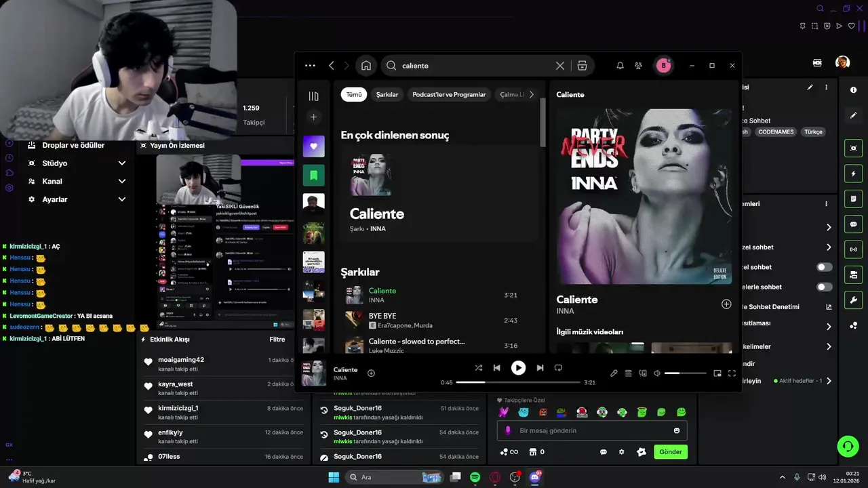Select Podcast'ler ve Programlar chip

[x=449, y=95]
